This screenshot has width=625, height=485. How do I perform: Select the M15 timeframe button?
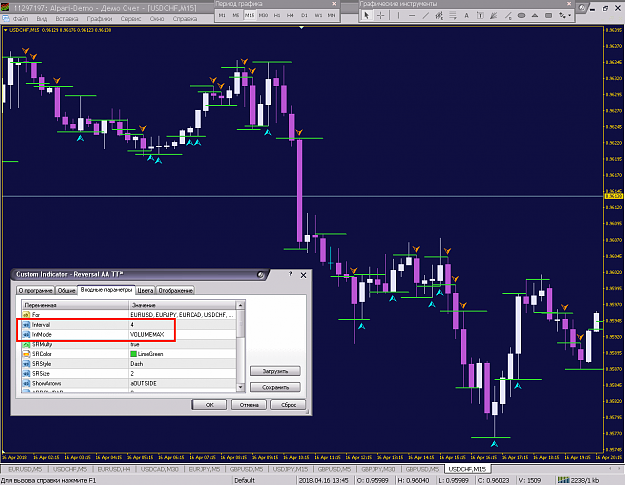pos(249,16)
